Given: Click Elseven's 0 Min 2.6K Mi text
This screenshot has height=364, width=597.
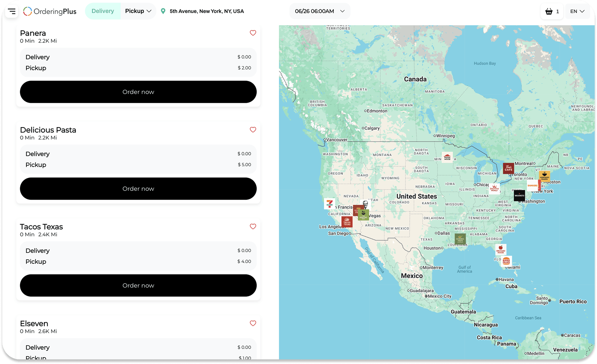Looking at the screenshot, I should pos(38,331).
